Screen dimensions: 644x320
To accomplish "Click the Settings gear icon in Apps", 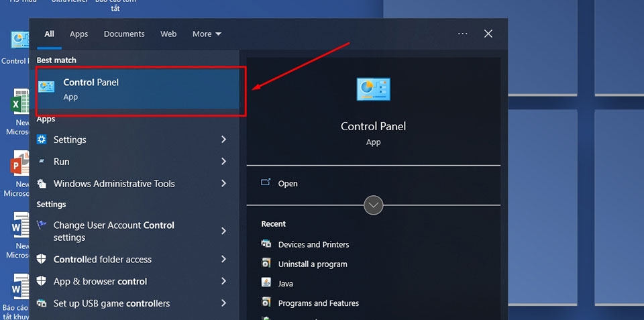I will 42,140.
